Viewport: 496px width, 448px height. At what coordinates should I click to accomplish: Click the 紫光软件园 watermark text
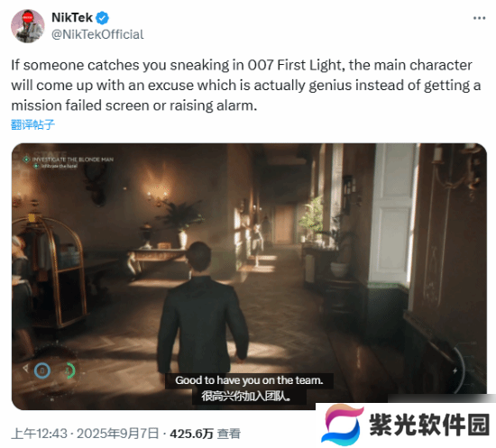(429, 425)
